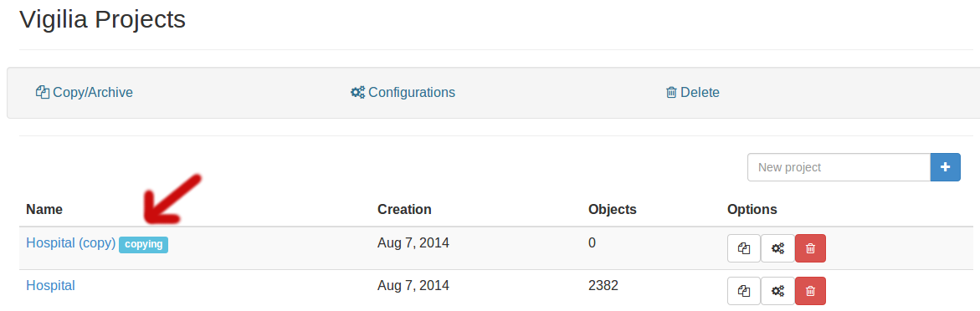Click the Name column header
Viewport: 980px width, 311px height.
[44, 209]
